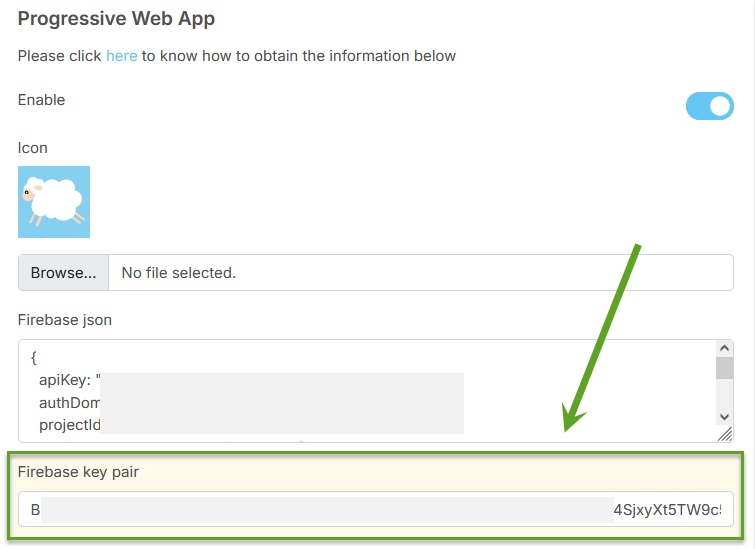Open the "here" instructions link

[121, 56]
